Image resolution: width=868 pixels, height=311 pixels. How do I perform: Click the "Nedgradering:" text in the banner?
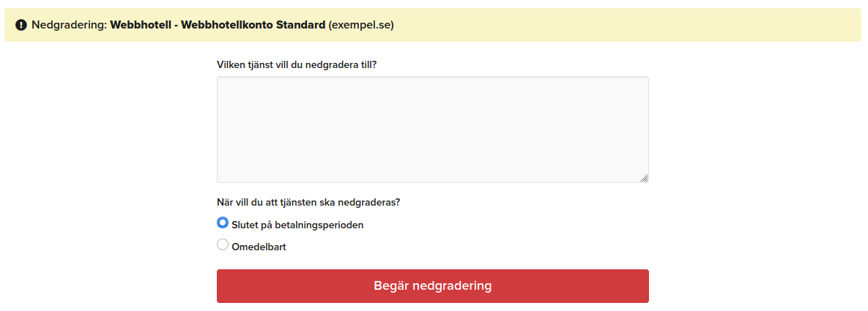[x=69, y=25]
